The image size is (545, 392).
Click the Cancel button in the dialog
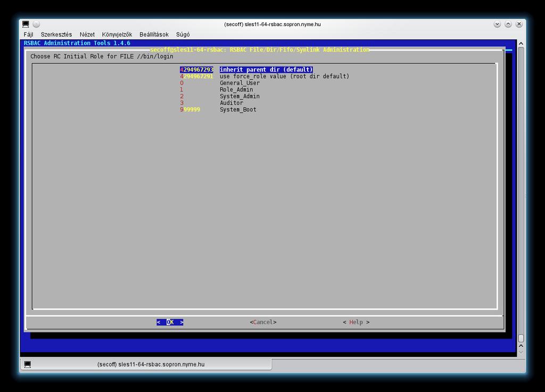[x=263, y=322]
